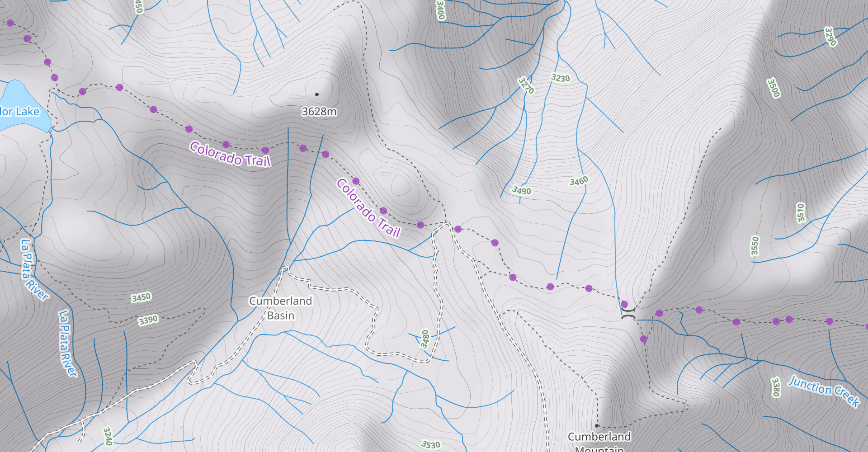Viewport: 868px width, 452px height.
Task: Click contour label '3500'
Action: point(774,88)
